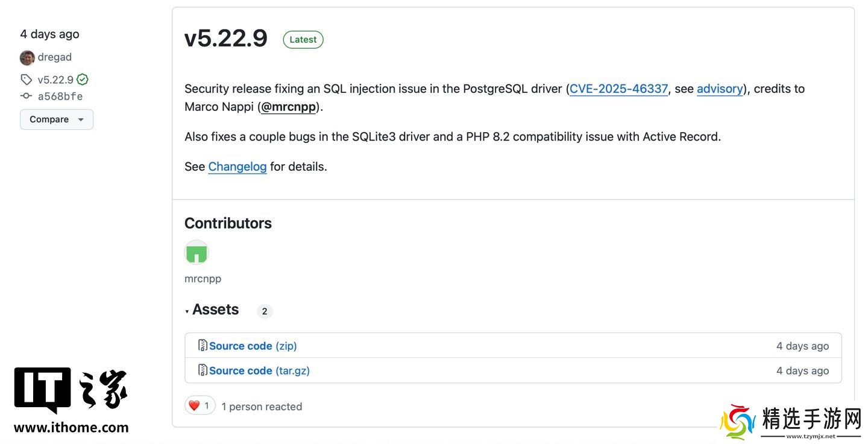Open the Changelog link
This screenshot has width=868, height=444.
click(x=237, y=166)
